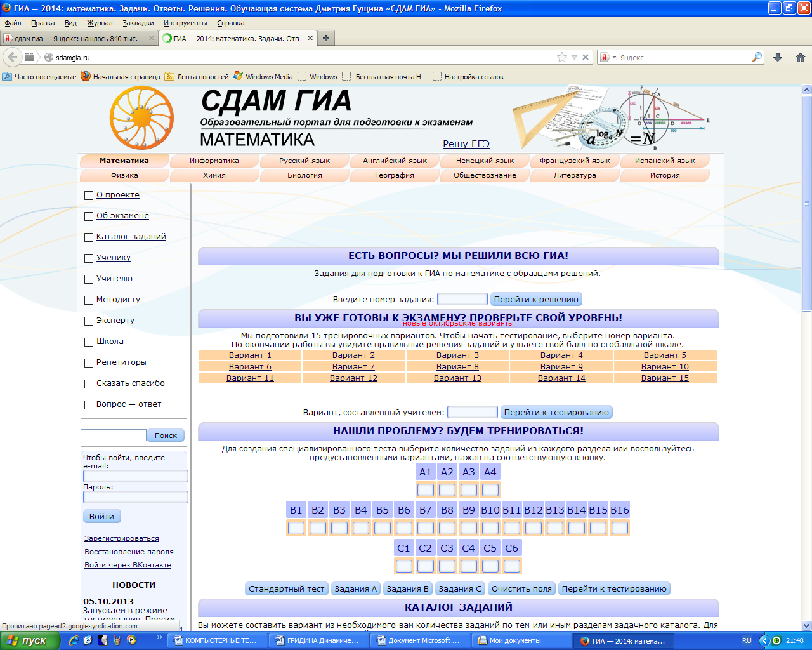Open 'Начальная страница' Firefox bookmark
This screenshot has width=812, height=650.
[x=121, y=77]
